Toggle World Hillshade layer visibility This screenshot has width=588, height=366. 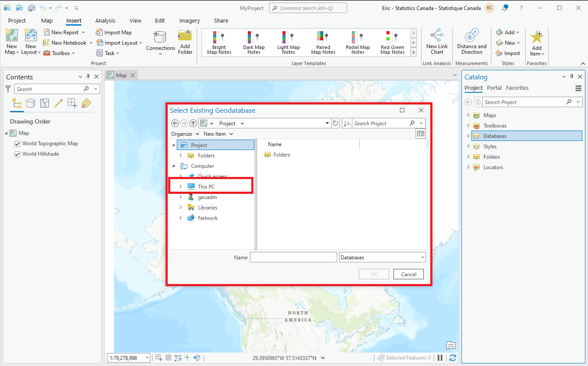17,154
